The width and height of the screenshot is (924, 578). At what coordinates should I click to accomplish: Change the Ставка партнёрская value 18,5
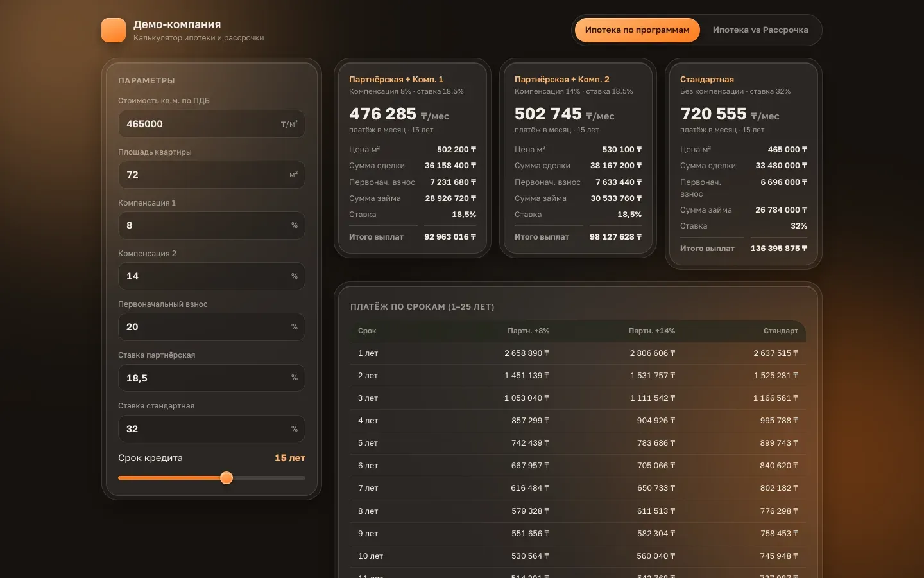tap(212, 378)
